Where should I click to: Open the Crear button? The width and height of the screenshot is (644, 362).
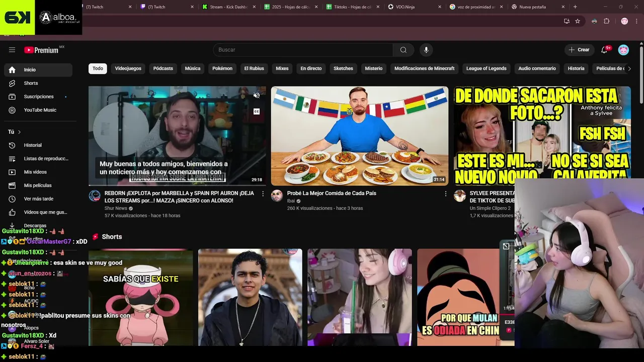tap(579, 50)
